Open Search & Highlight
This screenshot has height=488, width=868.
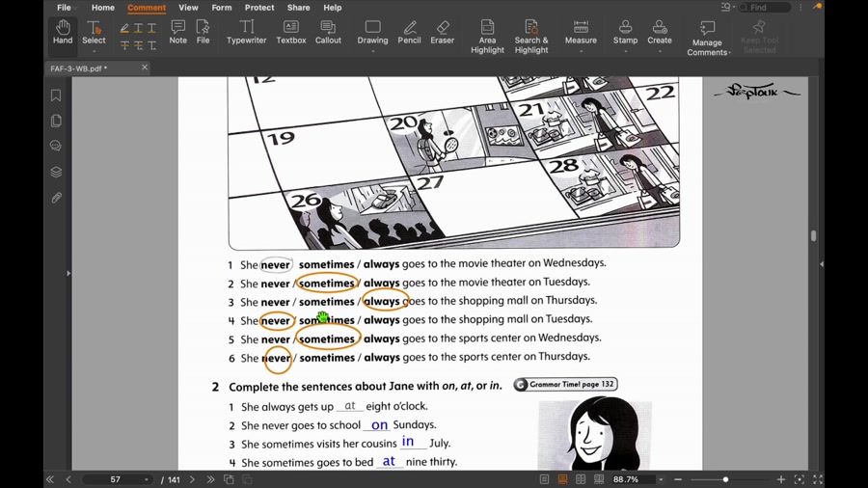coord(530,37)
